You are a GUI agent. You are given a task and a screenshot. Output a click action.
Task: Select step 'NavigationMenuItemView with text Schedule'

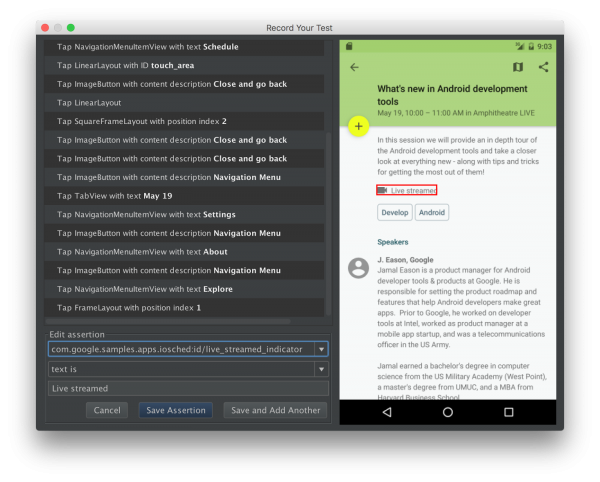(x=184, y=47)
